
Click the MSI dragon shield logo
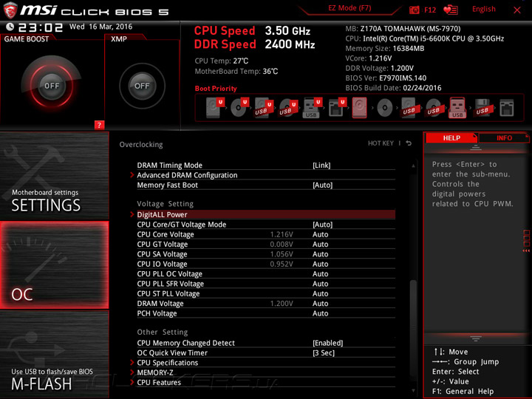(x=10, y=10)
